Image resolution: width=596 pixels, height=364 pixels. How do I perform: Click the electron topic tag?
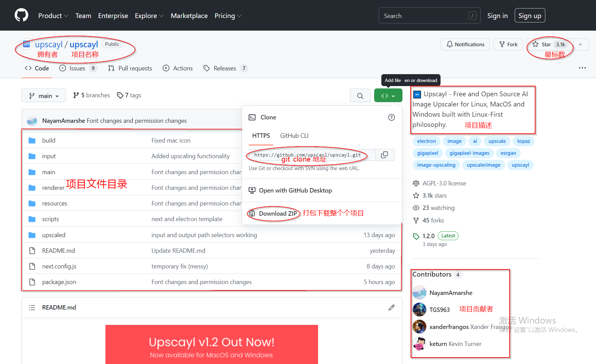426,141
